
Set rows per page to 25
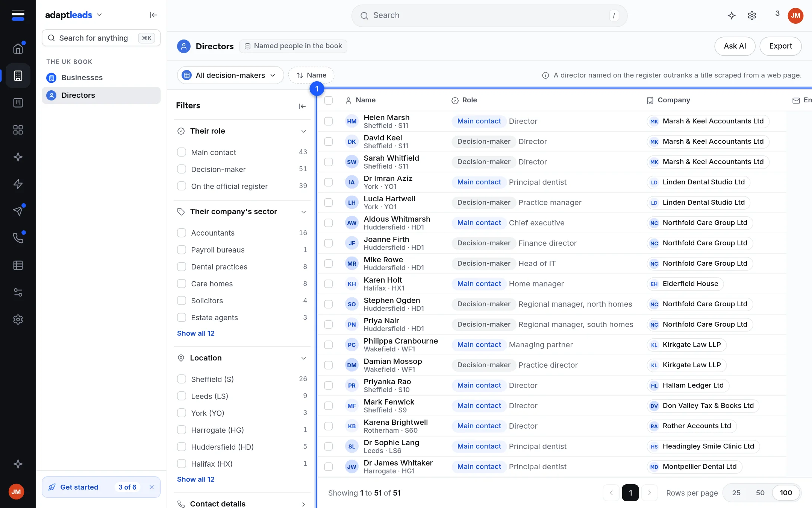(736, 493)
